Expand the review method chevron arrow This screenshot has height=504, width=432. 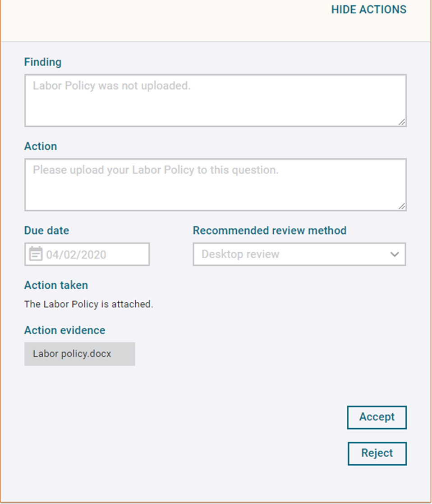click(395, 254)
